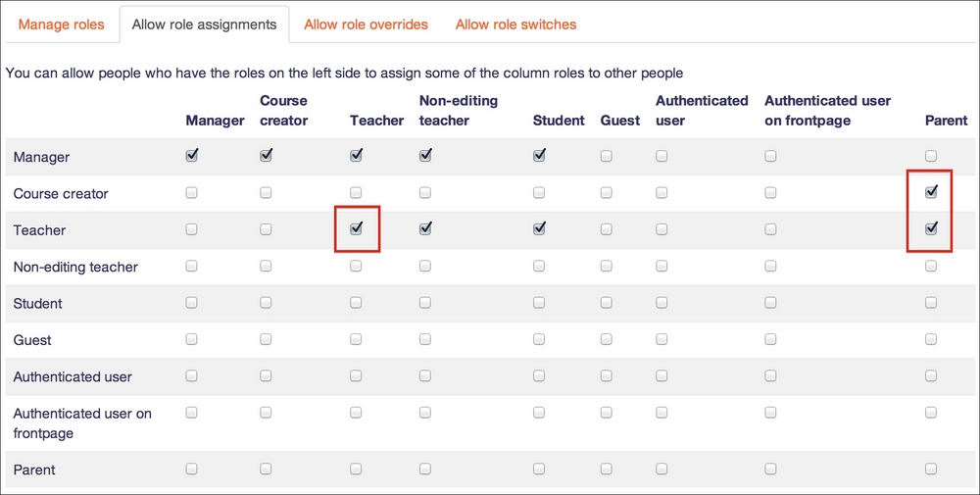Image resolution: width=980 pixels, height=495 pixels.
Task: Select the Allow role assignments tab
Action: tap(205, 25)
